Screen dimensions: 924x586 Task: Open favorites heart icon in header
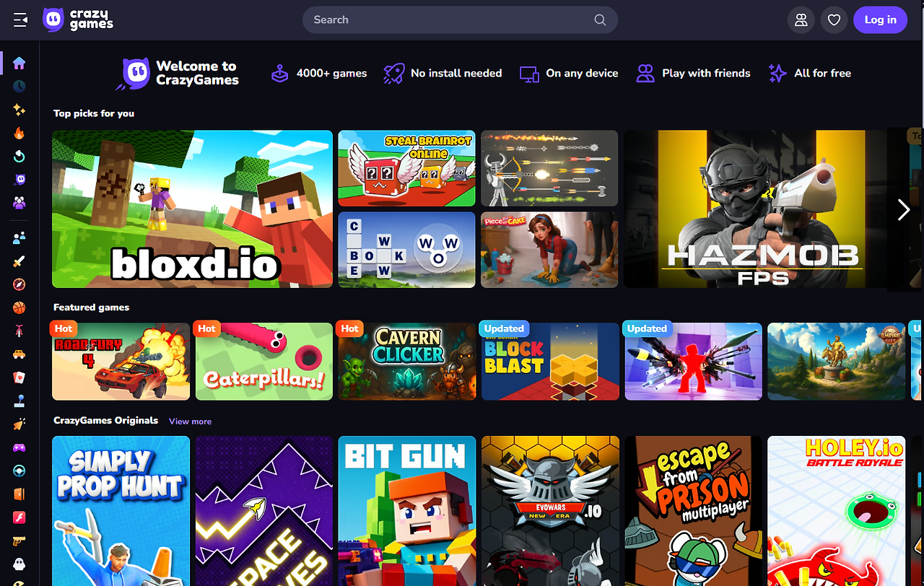click(834, 20)
